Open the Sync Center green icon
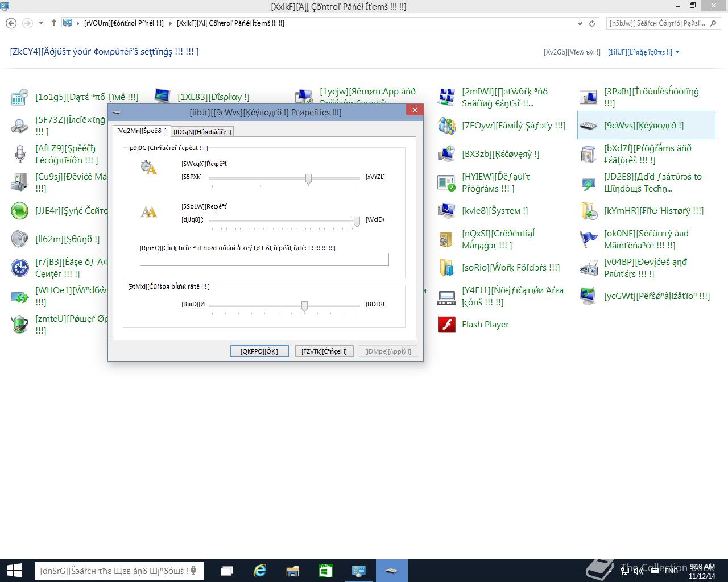 click(19, 211)
